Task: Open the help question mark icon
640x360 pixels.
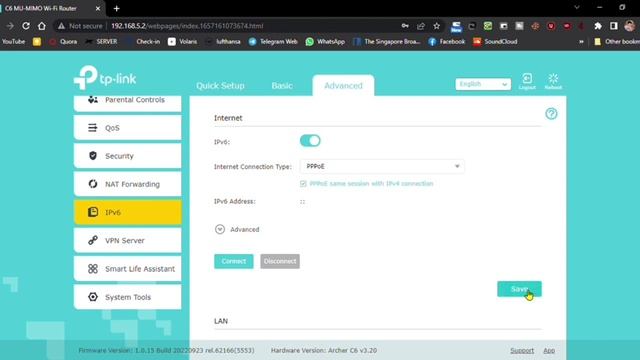Action: point(551,113)
